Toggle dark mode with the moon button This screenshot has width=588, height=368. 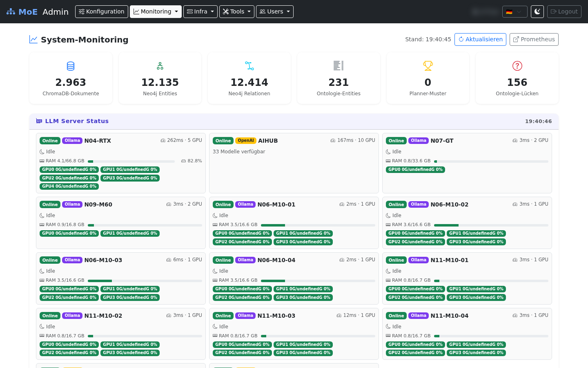[537, 11]
